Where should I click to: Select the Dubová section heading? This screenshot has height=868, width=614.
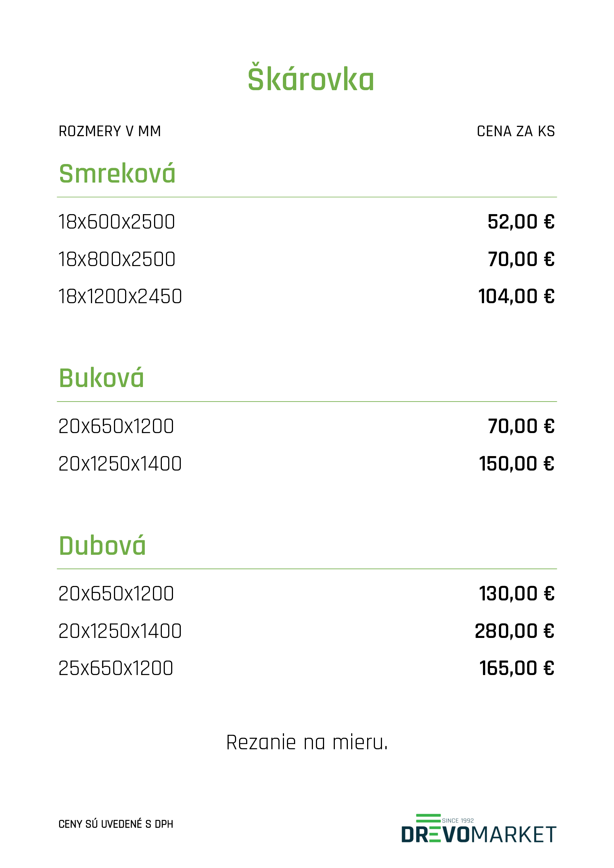(x=102, y=545)
